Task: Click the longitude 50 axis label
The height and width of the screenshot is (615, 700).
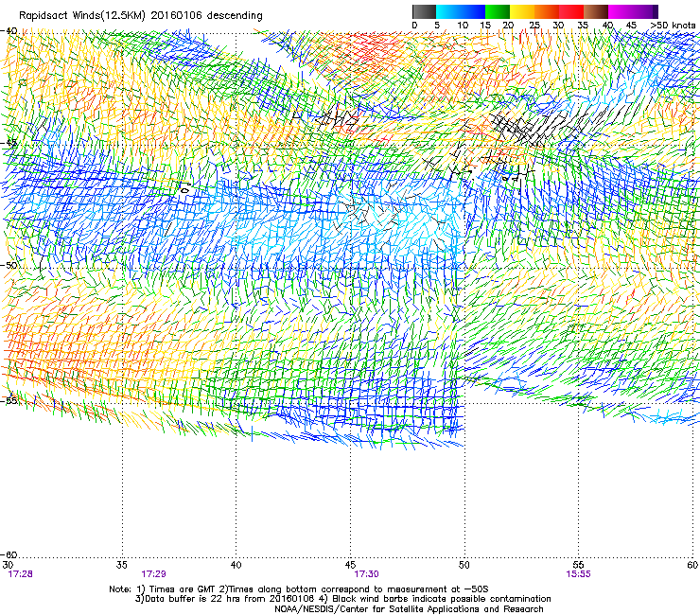Action: [x=464, y=565]
